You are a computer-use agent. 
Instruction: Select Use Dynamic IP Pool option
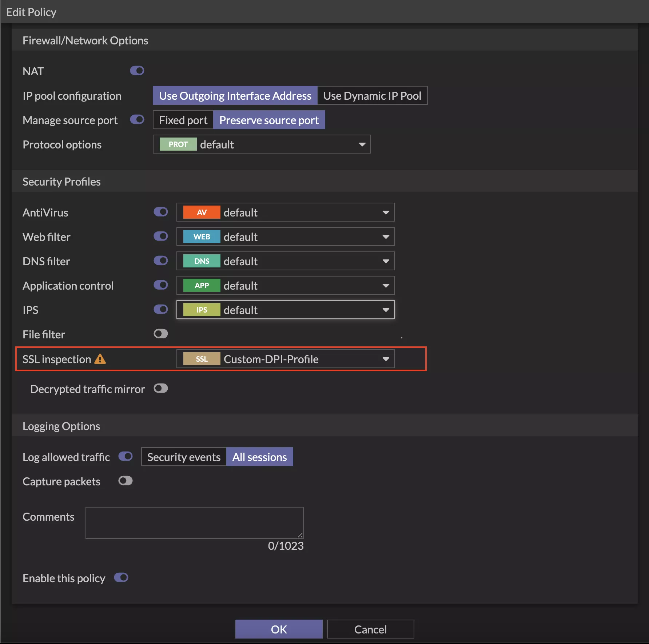point(372,95)
